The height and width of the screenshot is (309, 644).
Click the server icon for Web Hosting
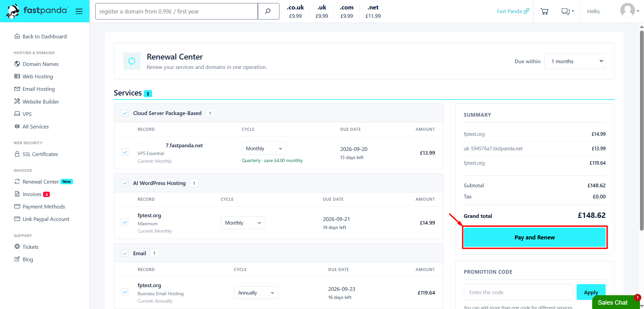[17, 76]
